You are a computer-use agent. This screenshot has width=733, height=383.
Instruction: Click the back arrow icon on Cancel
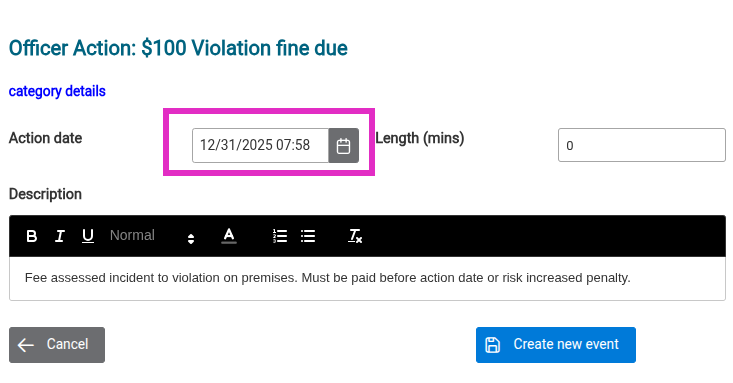(x=26, y=345)
